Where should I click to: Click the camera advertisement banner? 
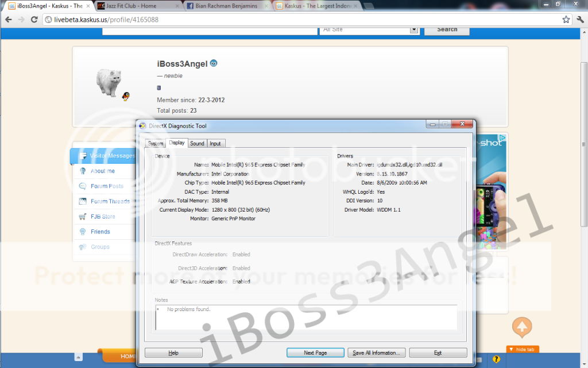click(x=492, y=191)
